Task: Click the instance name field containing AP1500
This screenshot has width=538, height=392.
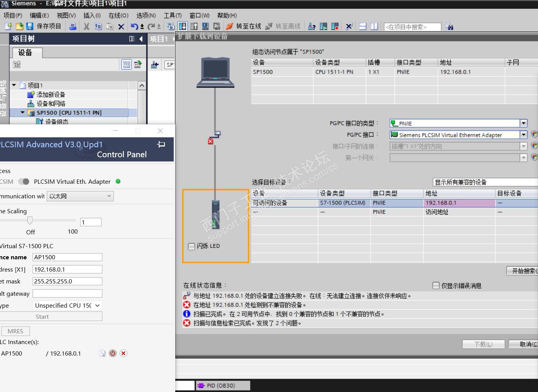Action: point(67,257)
